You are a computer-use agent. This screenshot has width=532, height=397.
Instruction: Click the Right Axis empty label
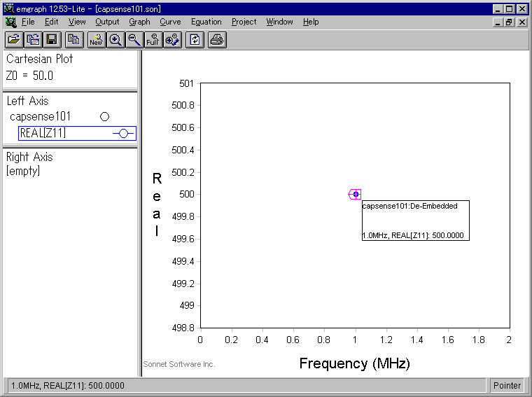pyautogui.click(x=23, y=171)
